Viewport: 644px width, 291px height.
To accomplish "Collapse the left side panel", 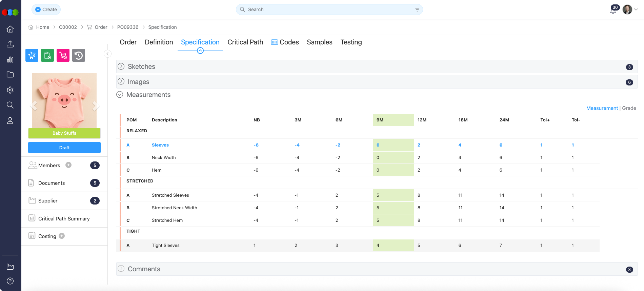I will [107, 54].
